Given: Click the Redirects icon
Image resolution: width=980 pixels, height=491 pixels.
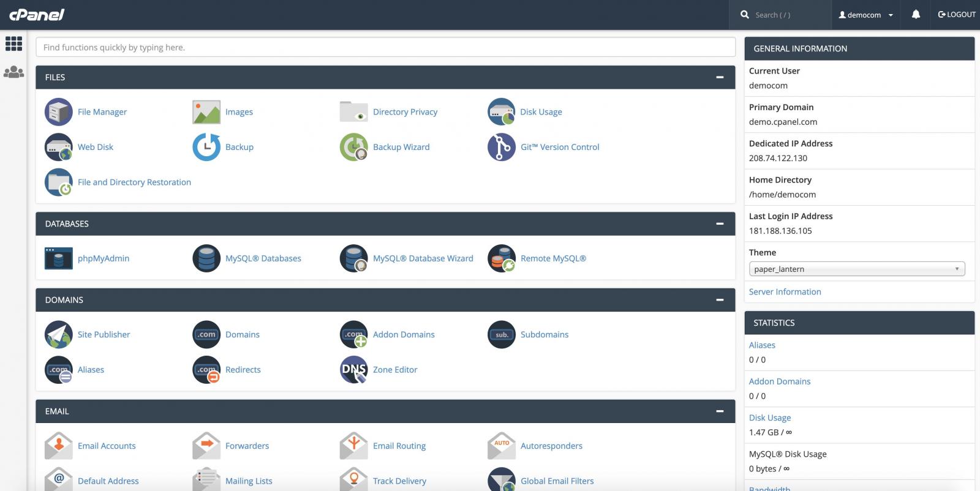Looking at the screenshot, I should pyautogui.click(x=206, y=370).
